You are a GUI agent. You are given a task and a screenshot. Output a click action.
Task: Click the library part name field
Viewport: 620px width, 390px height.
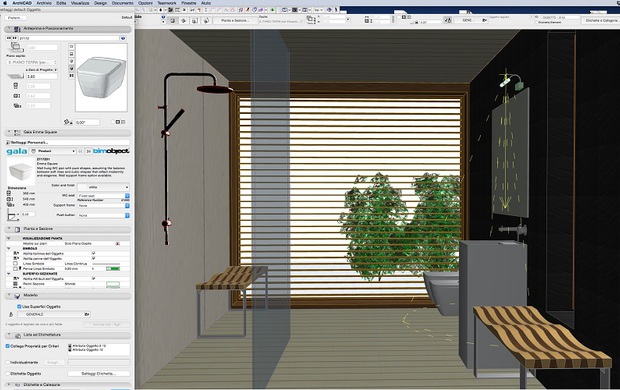tap(69, 38)
